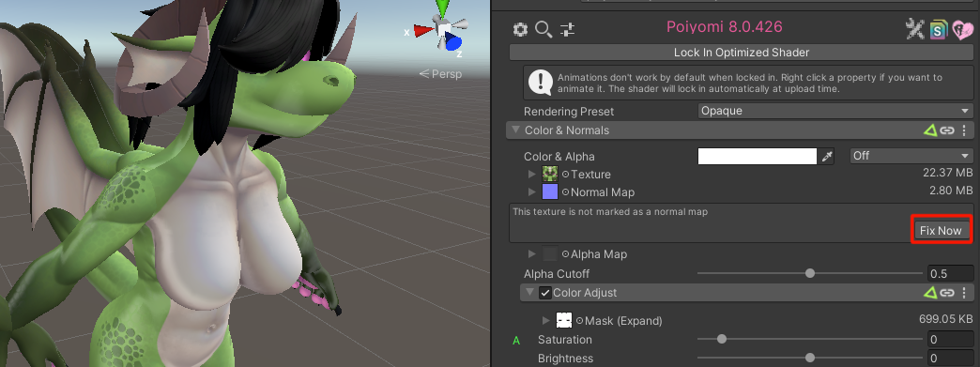980x367 pixels.
Task: Open the Color Adjust three-dot menu
Action: (964, 293)
